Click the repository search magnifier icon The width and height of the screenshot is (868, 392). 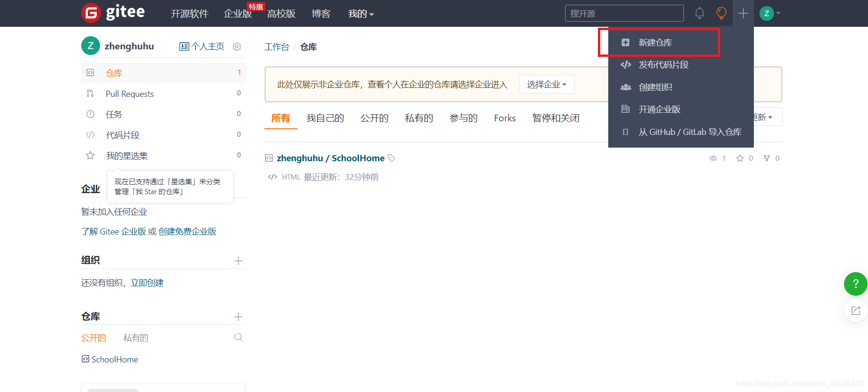click(x=238, y=337)
